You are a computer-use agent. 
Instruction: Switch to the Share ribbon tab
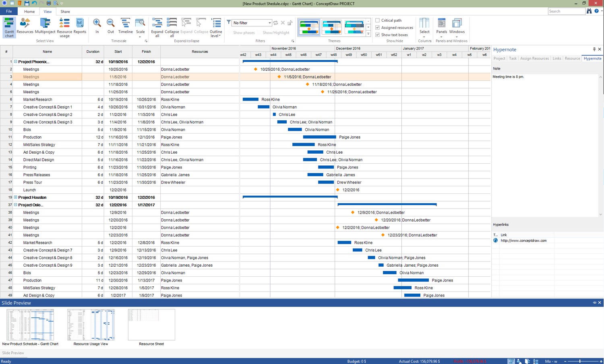[x=65, y=11]
